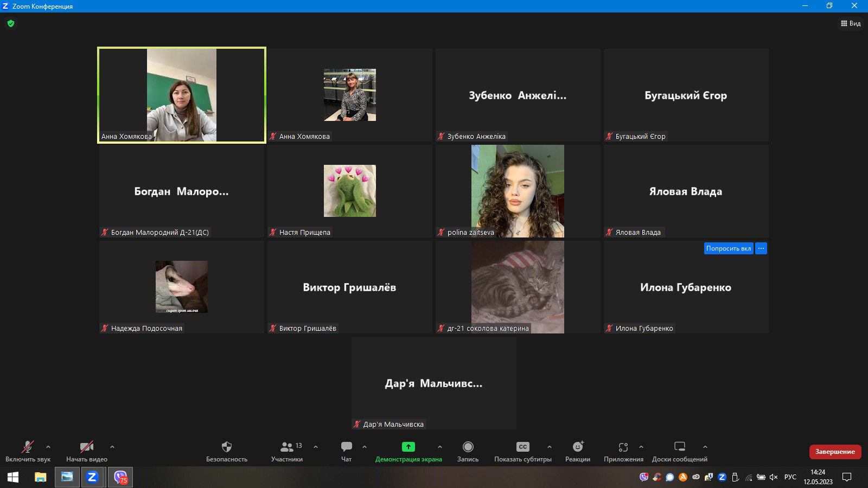Click the battery icon in system tray

[761, 477]
